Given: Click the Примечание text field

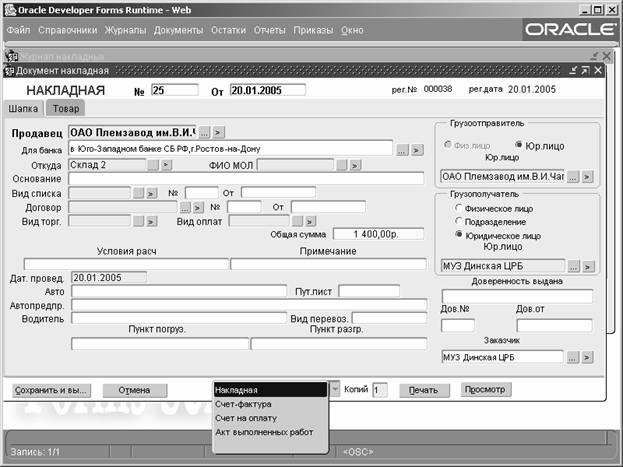Looking at the screenshot, I should click(x=328, y=264).
